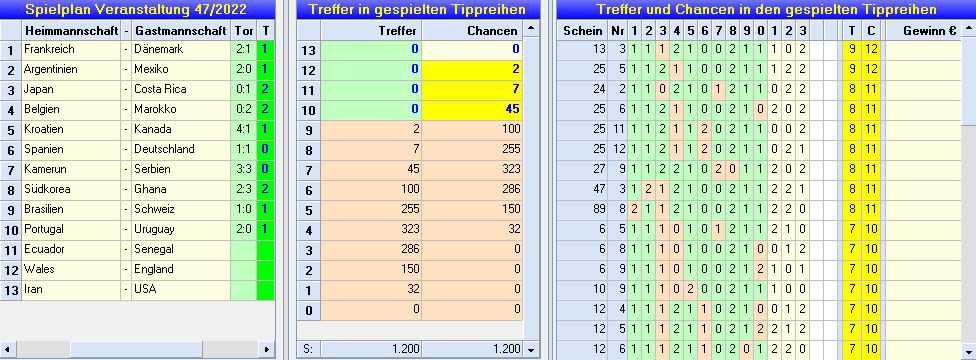Viewport: 976px width, 360px height.
Task: Select the Kamerun team cell
Action: coord(71,169)
